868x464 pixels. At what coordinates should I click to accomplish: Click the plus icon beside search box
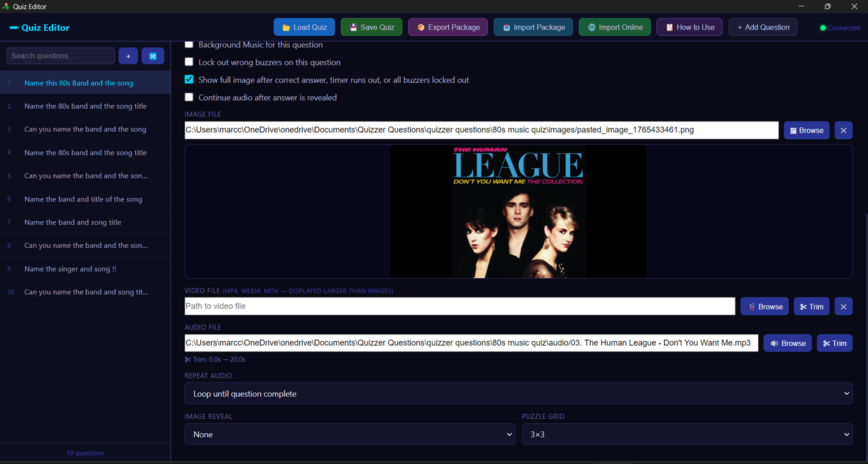click(x=128, y=56)
